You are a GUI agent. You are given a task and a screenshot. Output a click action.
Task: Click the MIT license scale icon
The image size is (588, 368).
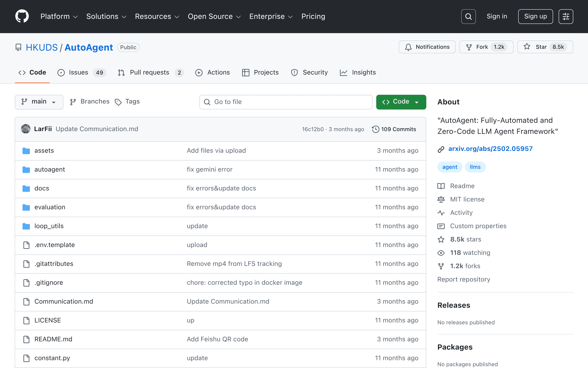click(441, 200)
